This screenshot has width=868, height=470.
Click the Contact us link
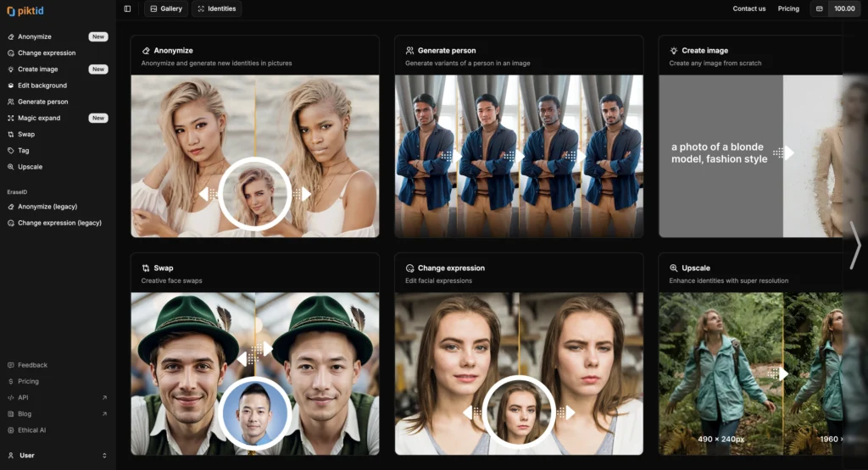(749, 8)
